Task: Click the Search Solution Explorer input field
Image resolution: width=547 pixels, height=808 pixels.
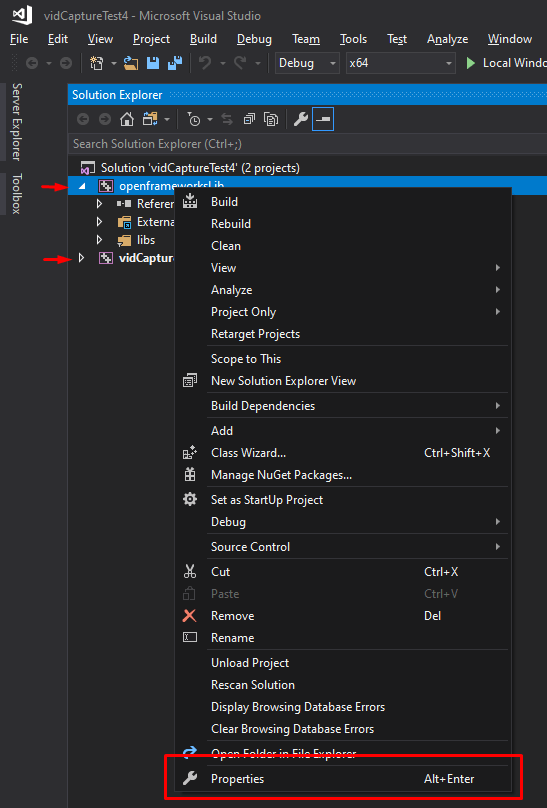Action: 307,144
